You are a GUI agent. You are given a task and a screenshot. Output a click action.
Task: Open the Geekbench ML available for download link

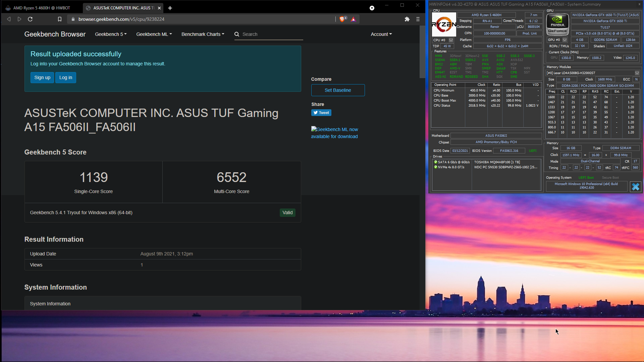click(x=334, y=133)
